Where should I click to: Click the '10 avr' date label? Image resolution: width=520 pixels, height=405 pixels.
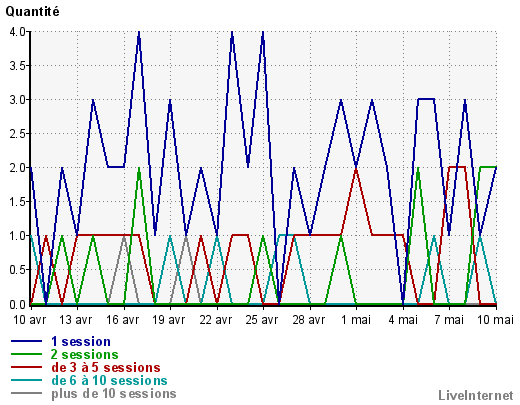click(29, 320)
